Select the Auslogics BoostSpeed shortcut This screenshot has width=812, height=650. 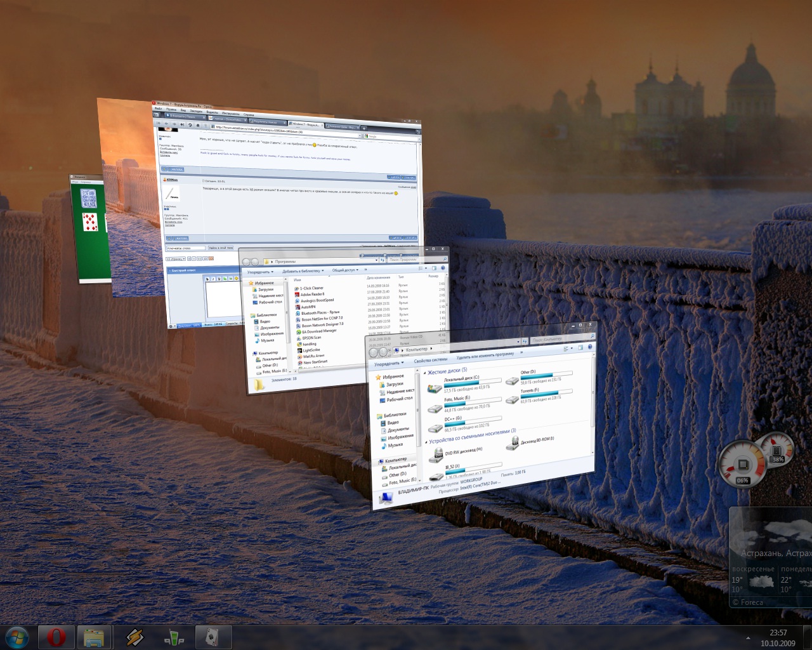click(x=317, y=300)
